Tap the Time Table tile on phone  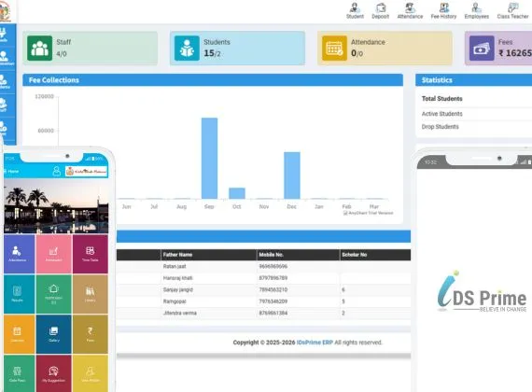coord(91,254)
